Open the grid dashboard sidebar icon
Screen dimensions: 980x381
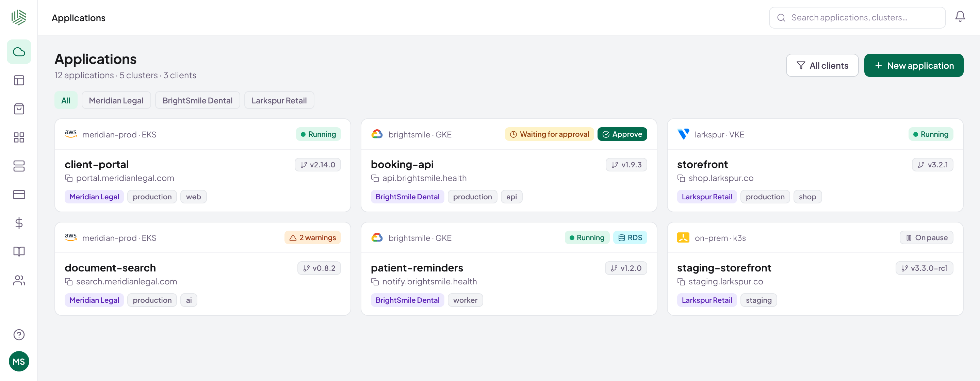tap(19, 137)
